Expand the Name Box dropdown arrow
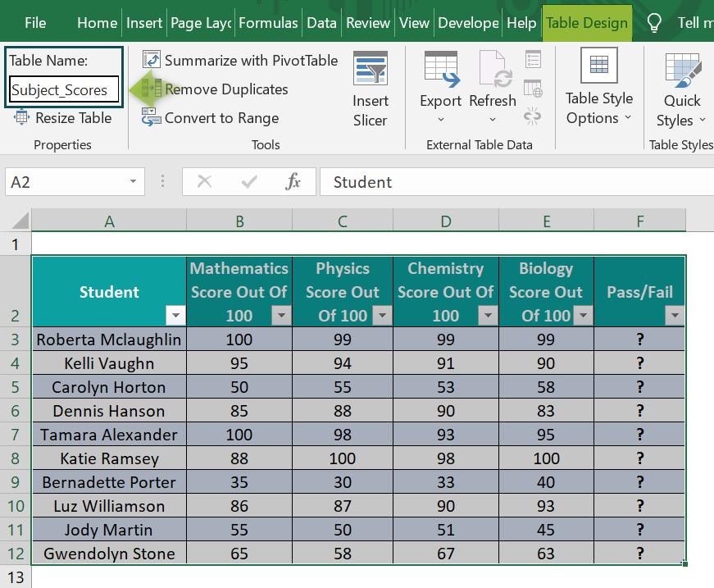The image size is (714, 588). (133, 182)
